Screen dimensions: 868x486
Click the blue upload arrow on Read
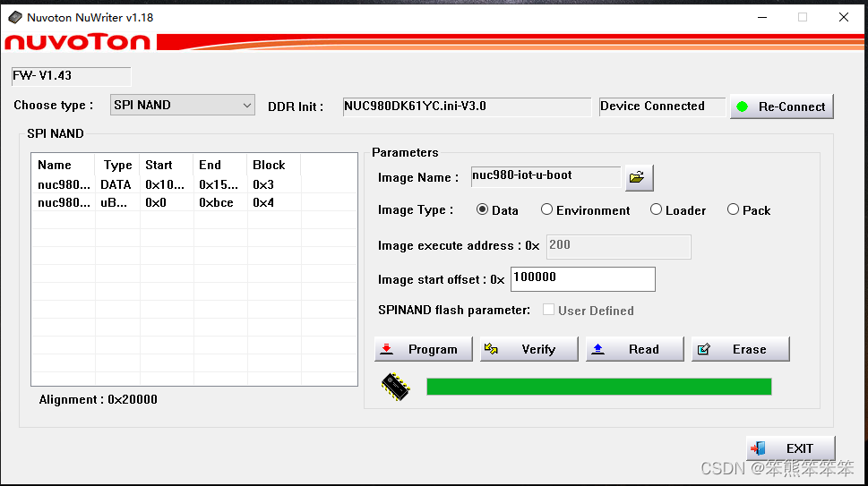coord(597,349)
